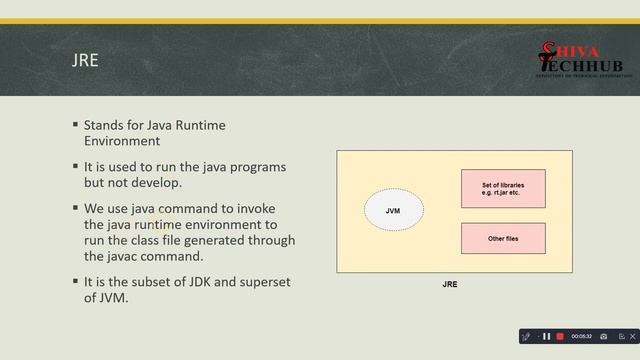This screenshot has width=640, height=360.
Task: Click the Shiva TechHub logo
Action: point(583,60)
